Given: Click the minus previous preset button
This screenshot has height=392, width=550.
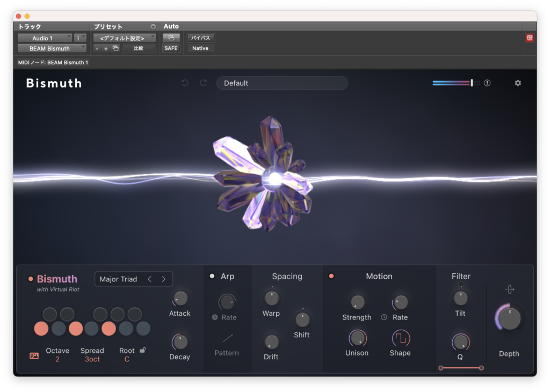Looking at the screenshot, I should [97, 49].
